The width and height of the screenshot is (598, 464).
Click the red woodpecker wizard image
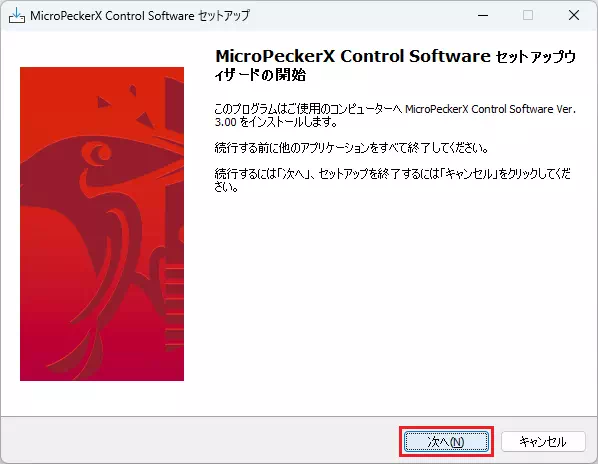click(x=102, y=224)
